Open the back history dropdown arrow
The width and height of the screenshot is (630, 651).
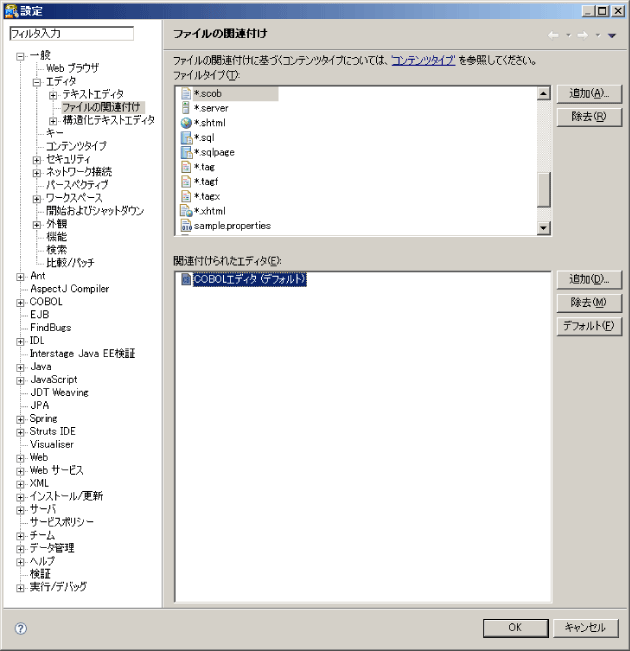[569, 35]
